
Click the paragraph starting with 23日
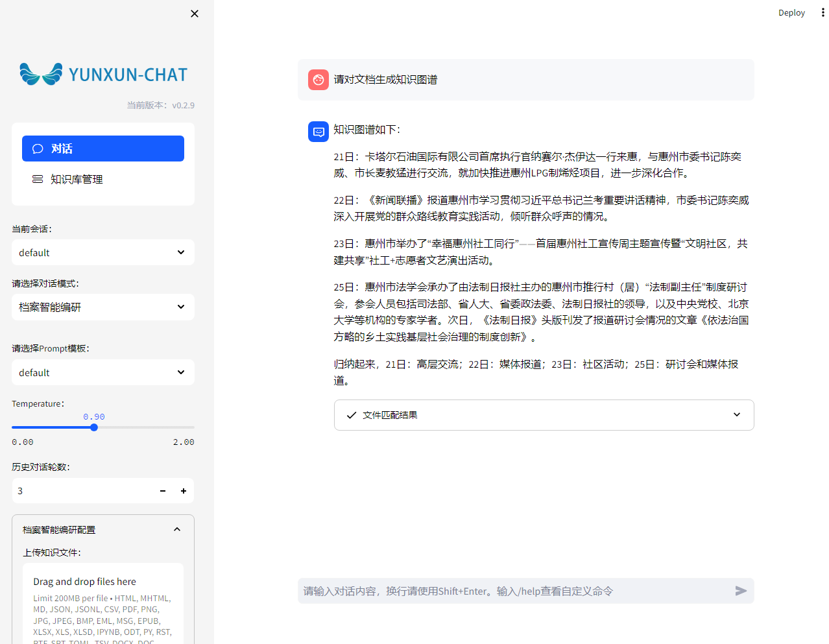point(541,252)
